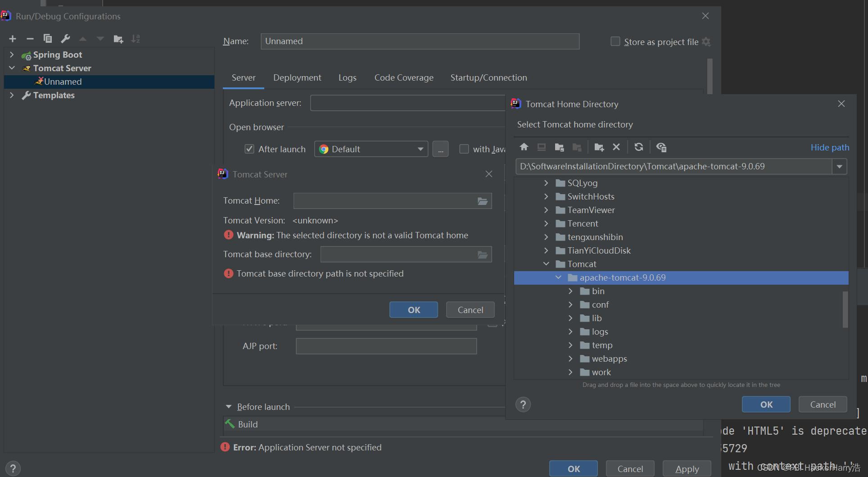The width and height of the screenshot is (868, 477).
Task: Create new folder icon in configurations toolbar
Action: point(118,39)
